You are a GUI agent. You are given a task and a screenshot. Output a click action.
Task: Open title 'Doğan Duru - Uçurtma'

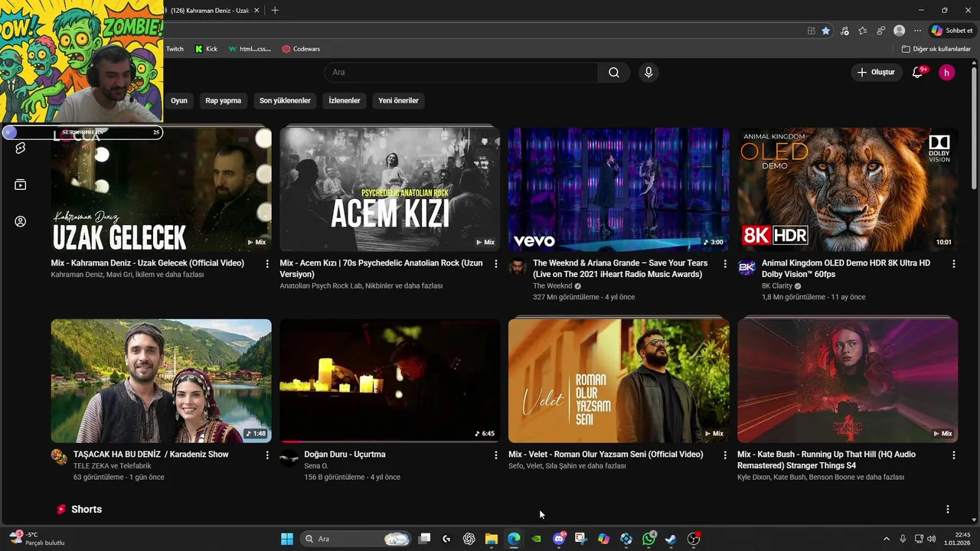tap(345, 455)
